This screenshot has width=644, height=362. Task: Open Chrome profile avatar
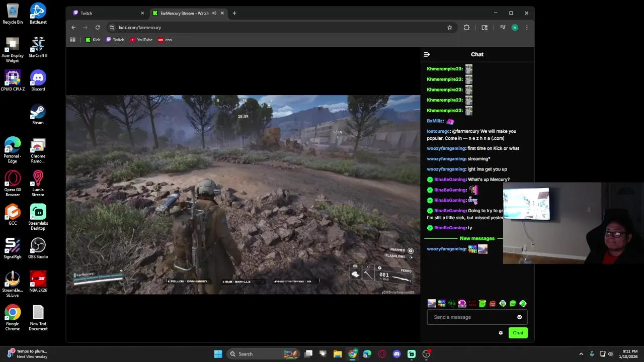click(515, 28)
